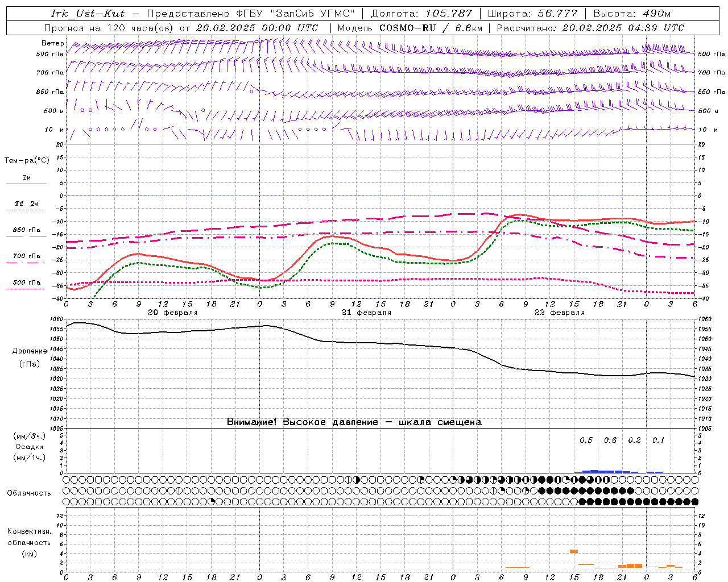The image size is (728, 582).
Task: Click the Конвективн. облачность (км) label
Action: (x=29, y=542)
